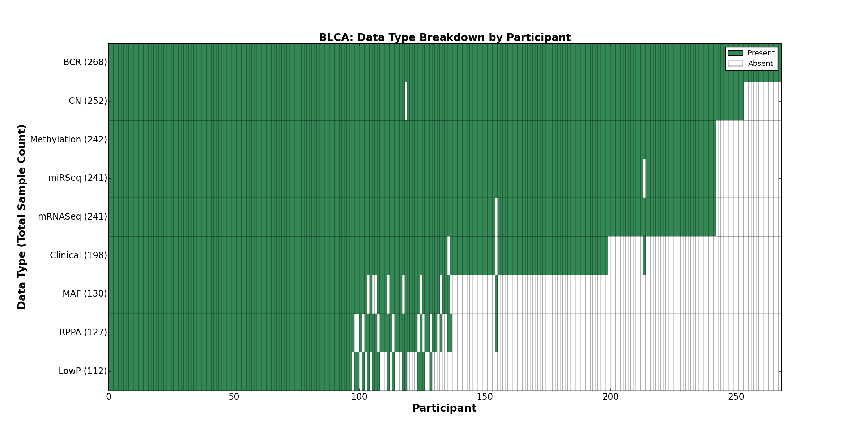
Task: Click the MAF (130) row label
Action: [85, 294]
